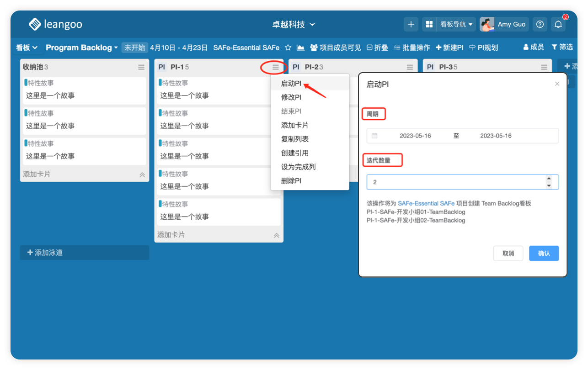Toggle the 折叠 collapse option
Viewport: 588px width, 370px height.
(377, 48)
